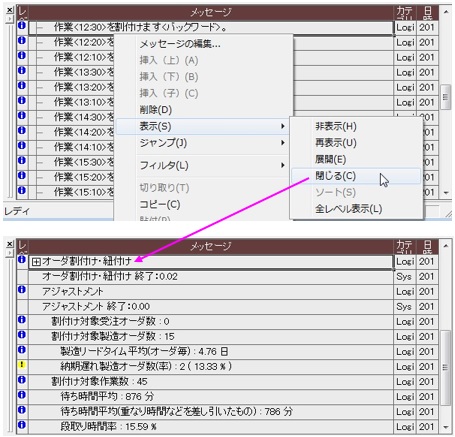455x437 pixels.
Task: Click the yellow warning icon for 納期遅れ製造オーダ数
Action: pos(22,365)
